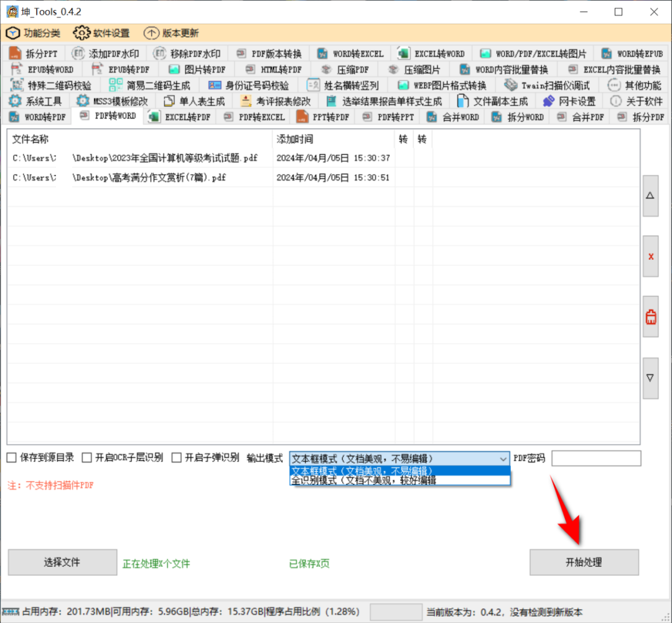Check the 开启子弹识别 option
672x623 pixels.
pos(177,458)
